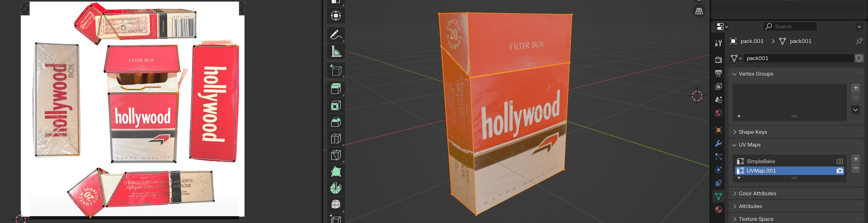Toggle the properties editor pin icon
868x223 pixels.
(x=859, y=41)
